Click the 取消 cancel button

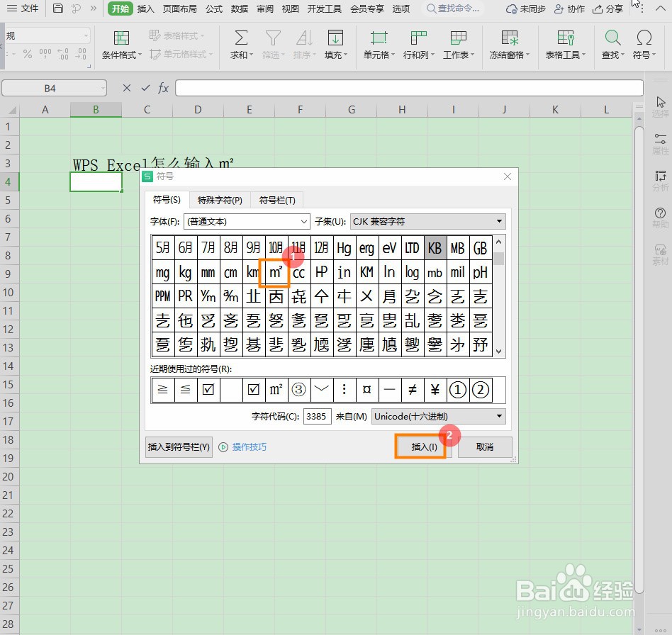point(485,447)
